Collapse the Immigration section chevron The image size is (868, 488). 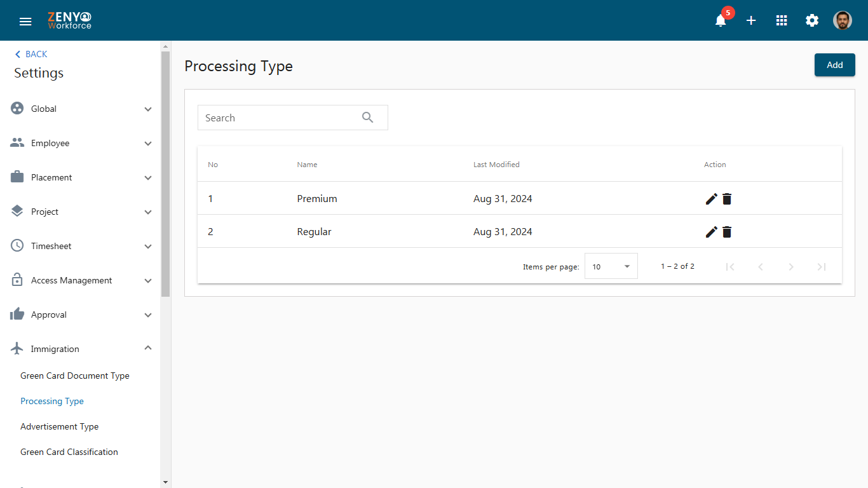coord(148,348)
